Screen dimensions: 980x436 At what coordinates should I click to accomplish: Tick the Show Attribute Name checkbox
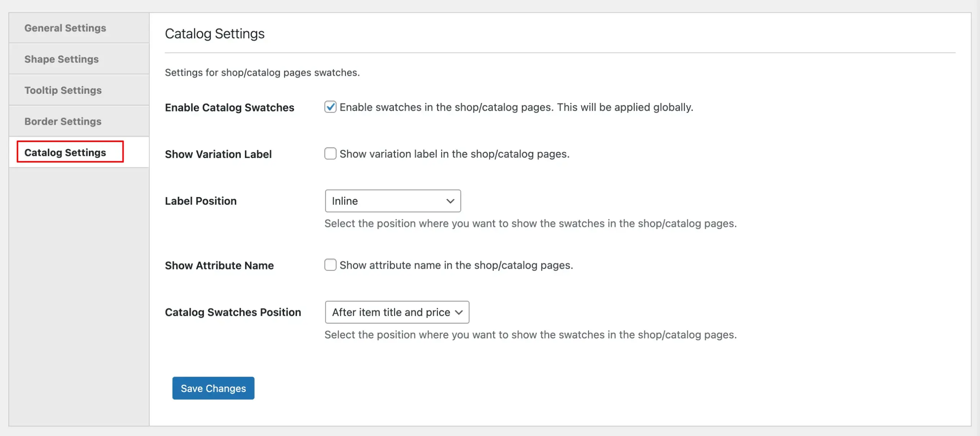click(330, 265)
